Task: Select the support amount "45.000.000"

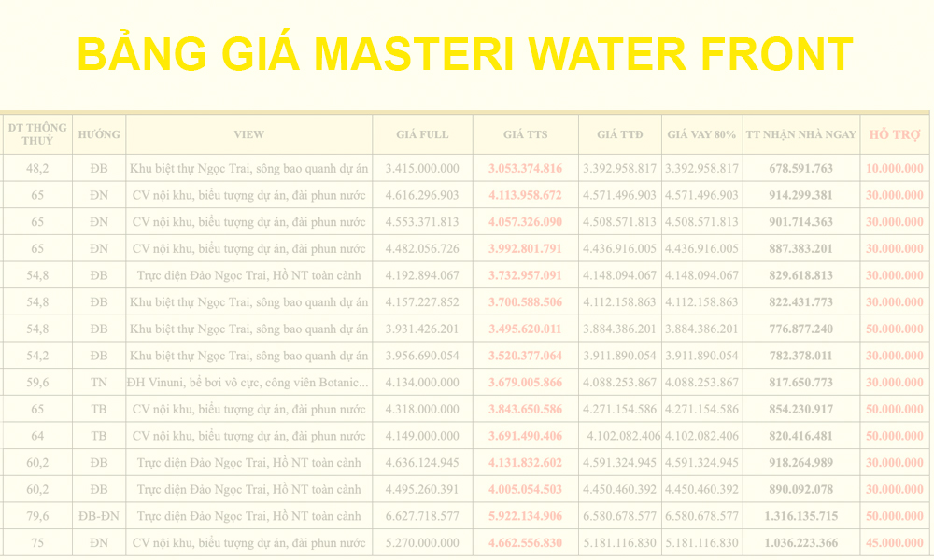Action: tap(895, 543)
